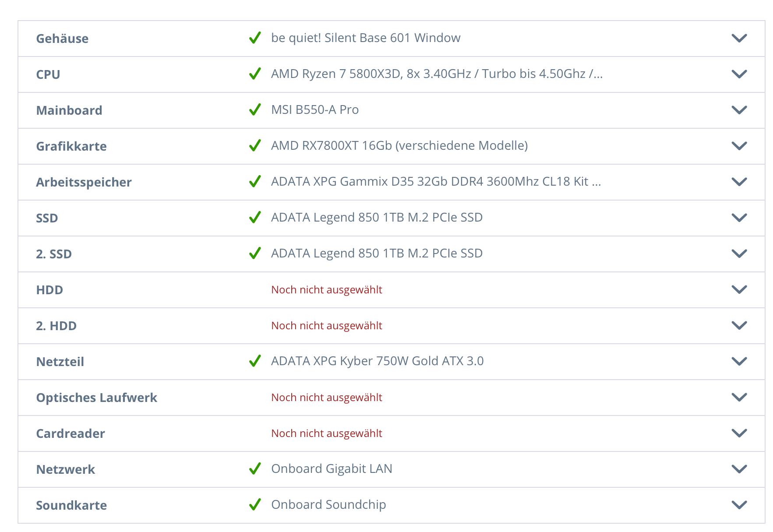Open the Mainboard options chevron
This screenshot has width=773, height=532.
pos(739,110)
